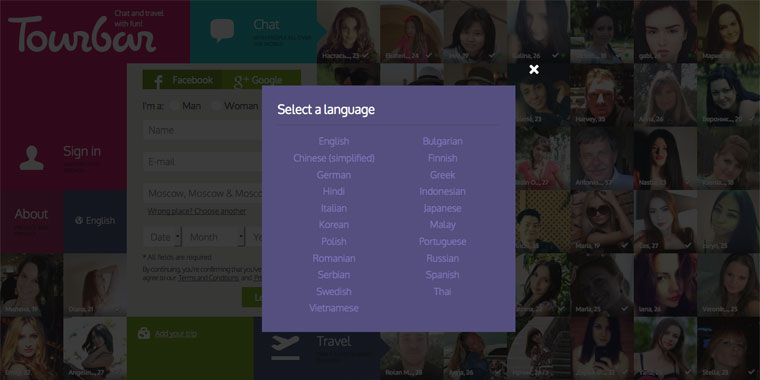Screen dimensions: 760x380
Task: Choose Swedish language
Action: click(333, 291)
